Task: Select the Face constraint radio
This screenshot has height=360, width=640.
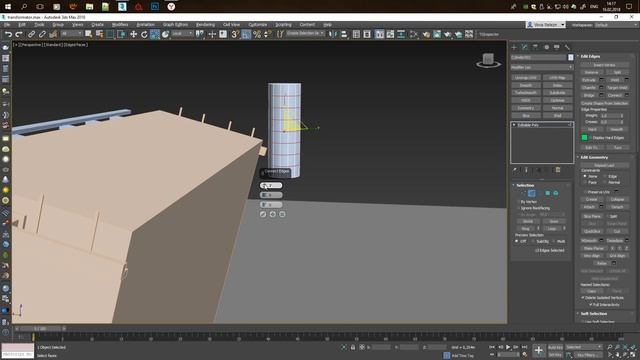Action: pyautogui.click(x=585, y=182)
